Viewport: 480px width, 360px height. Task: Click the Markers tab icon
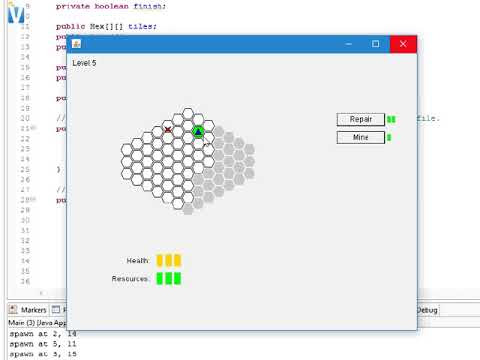point(13,310)
